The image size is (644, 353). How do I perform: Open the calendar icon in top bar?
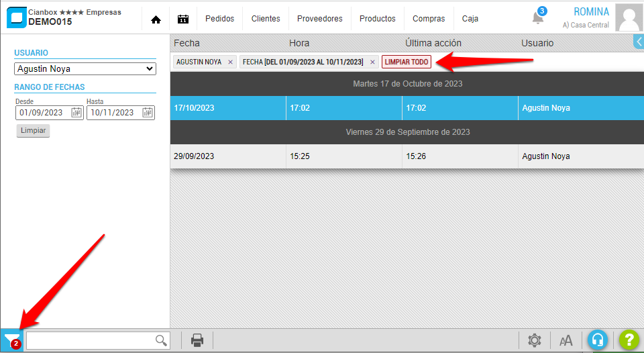coord(182,19)
